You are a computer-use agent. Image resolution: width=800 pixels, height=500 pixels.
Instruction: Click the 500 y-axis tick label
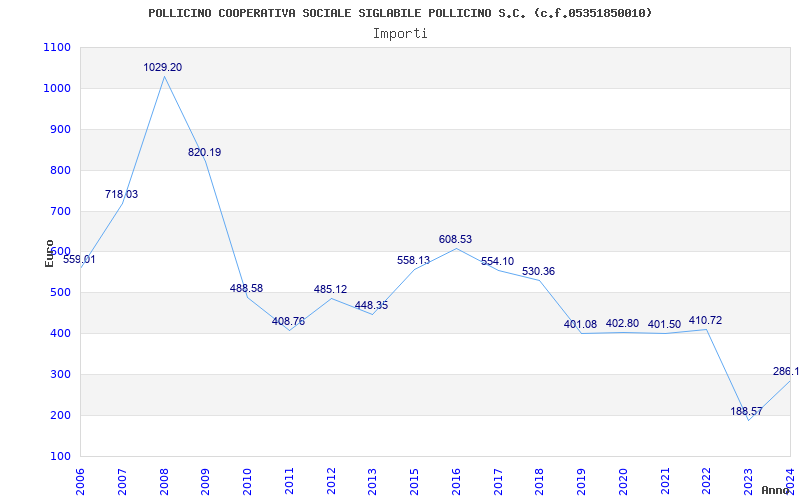[63, 293]
